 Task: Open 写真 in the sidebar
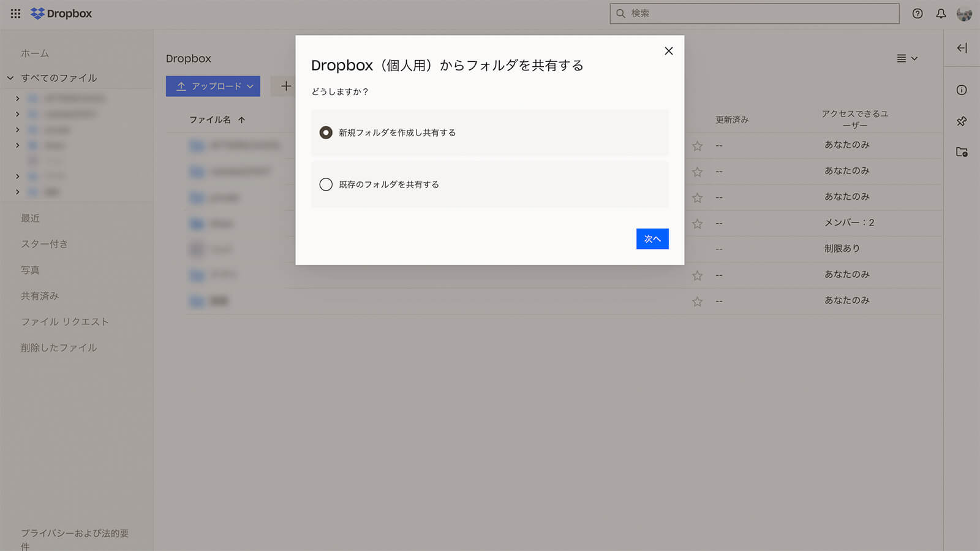click(x=30, y=270)
